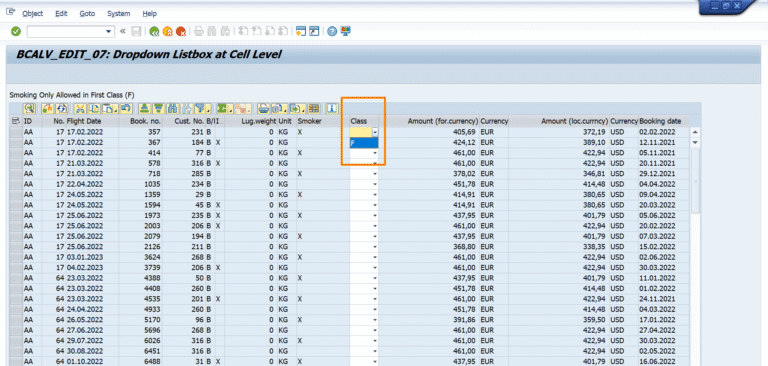The height and width of the screenshot is (366, 768).
Task: Click the amount cell 405,69
Action: coord(429,132)
